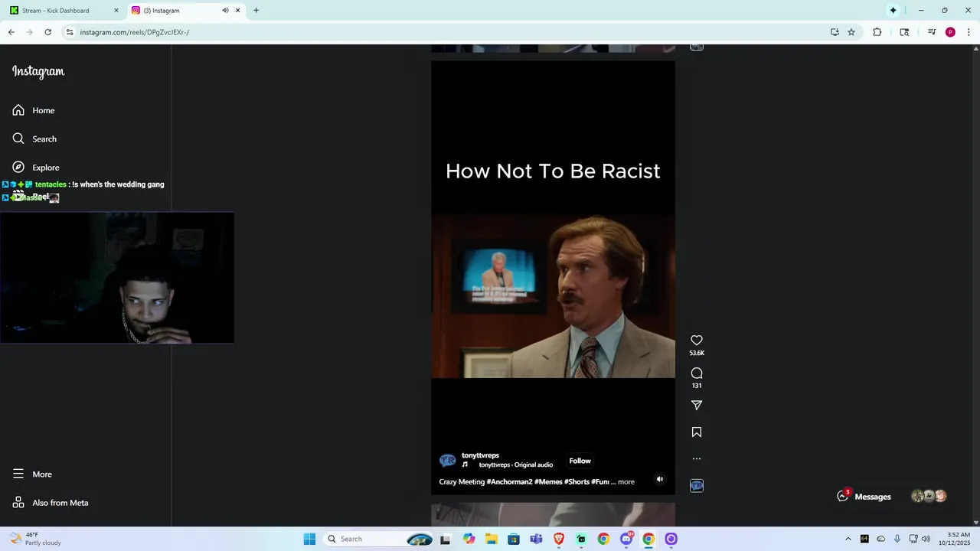This screenshot has height=551, width=980.
Task: Click the Instagram logo
Action: pyautogui.click(x=38, y=71)
